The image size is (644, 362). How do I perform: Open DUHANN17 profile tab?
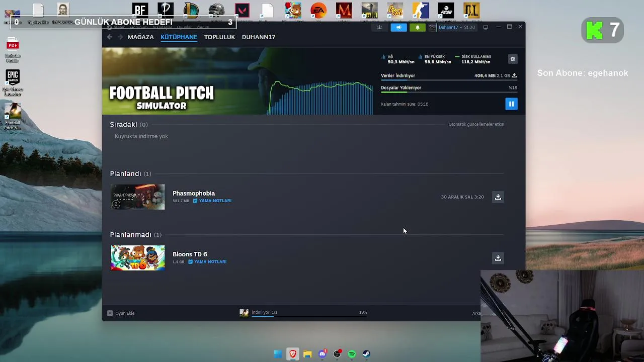point(258,37)
